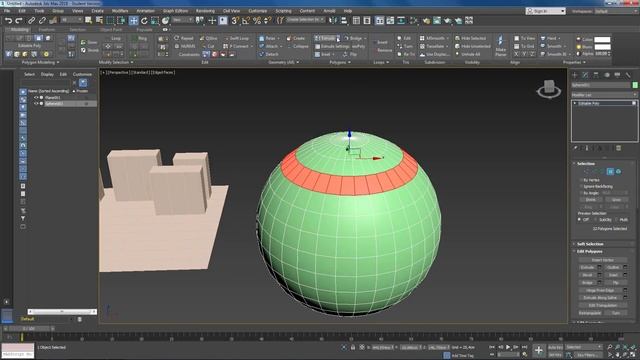Click Hinge From Edge button
640x360 pixels.
600,290
